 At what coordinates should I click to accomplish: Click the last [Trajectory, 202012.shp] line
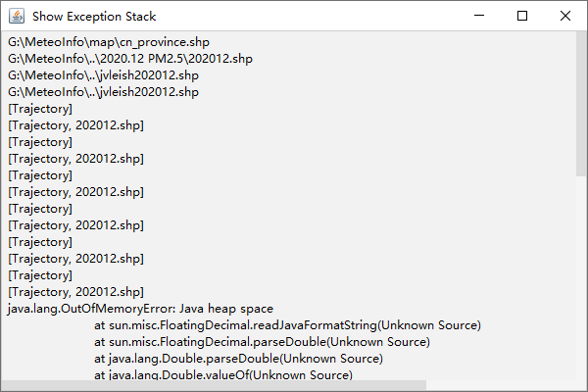pos(75,292)
